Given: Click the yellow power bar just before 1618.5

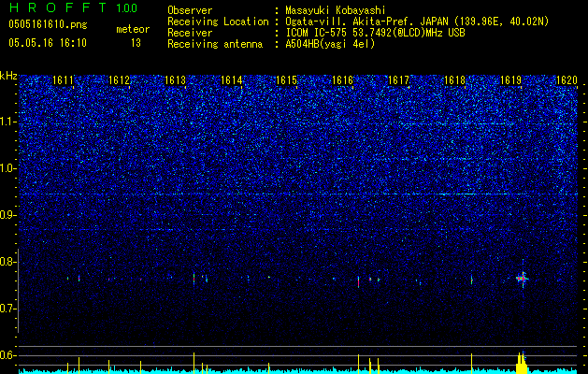Looking at the screenshot, I should coord(471,363).
